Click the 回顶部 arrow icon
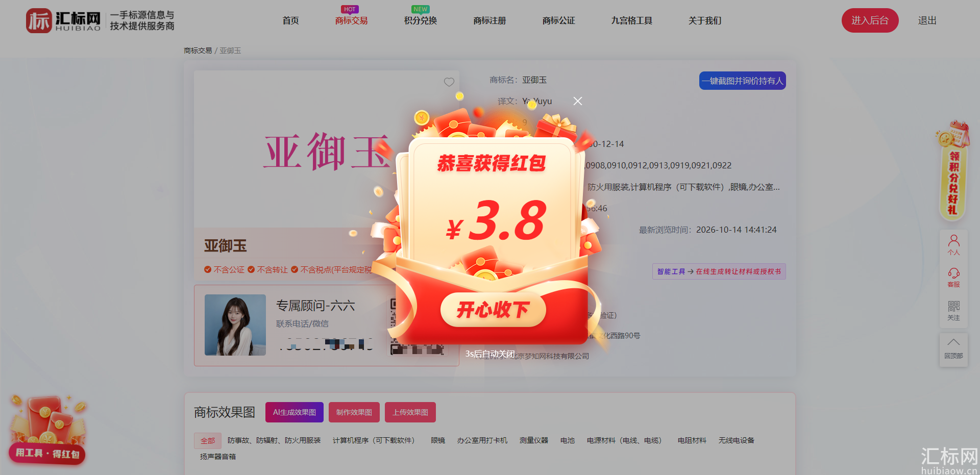Viewport: 980px width, 475px height. tap(953, 349)
